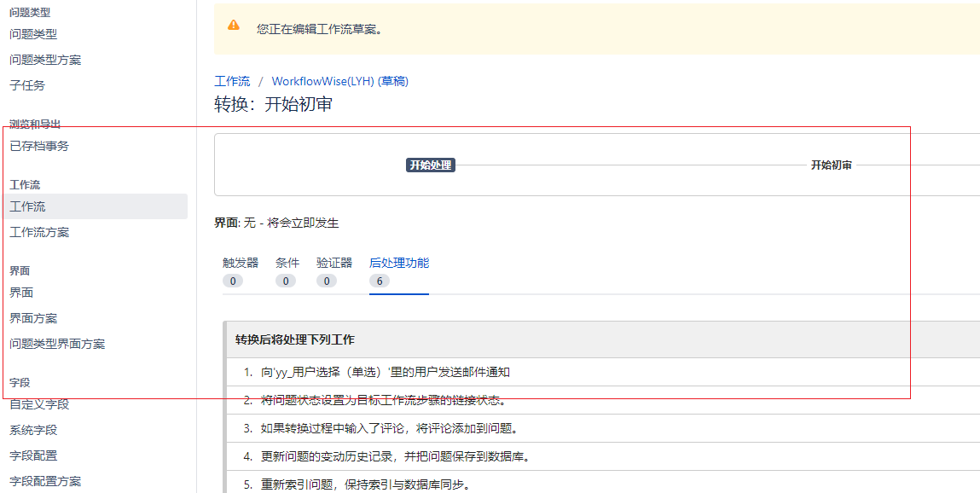This screenshot has height=493, width=980.
Task: Navigate to 已存档事务 in the sidebar
Action: tap(39, 146)
